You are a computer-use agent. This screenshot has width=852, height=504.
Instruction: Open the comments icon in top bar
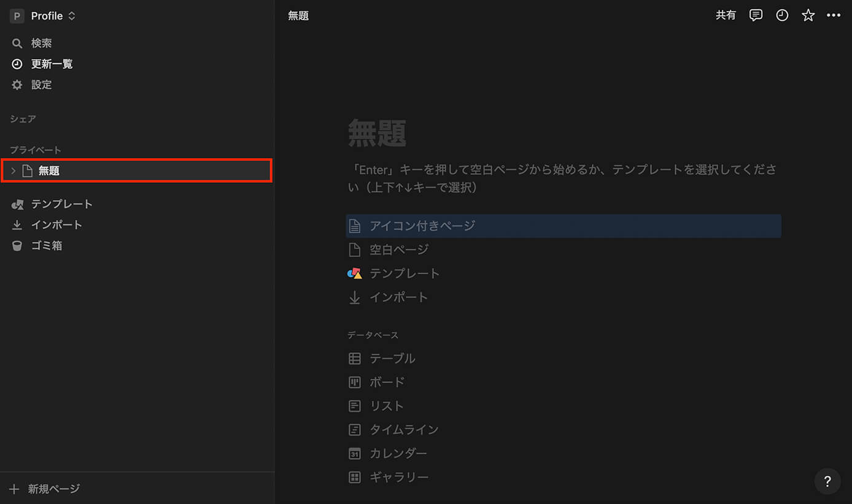756,15
